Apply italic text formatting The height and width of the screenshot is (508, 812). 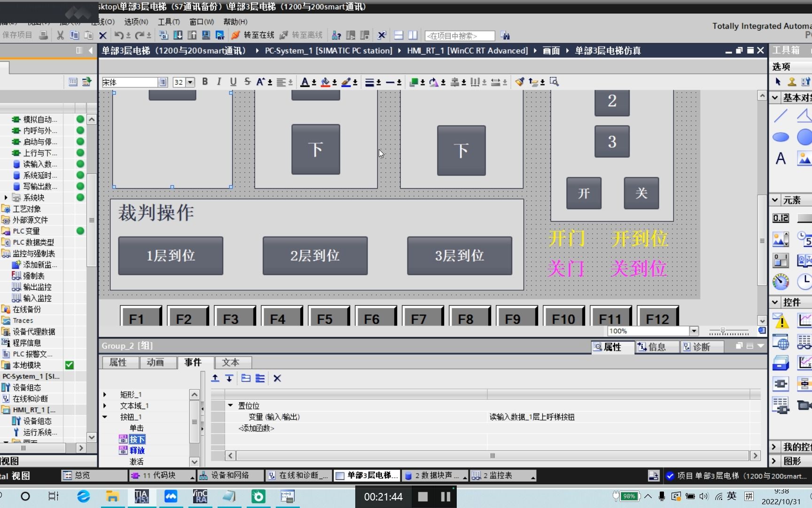tap(219, 82)
